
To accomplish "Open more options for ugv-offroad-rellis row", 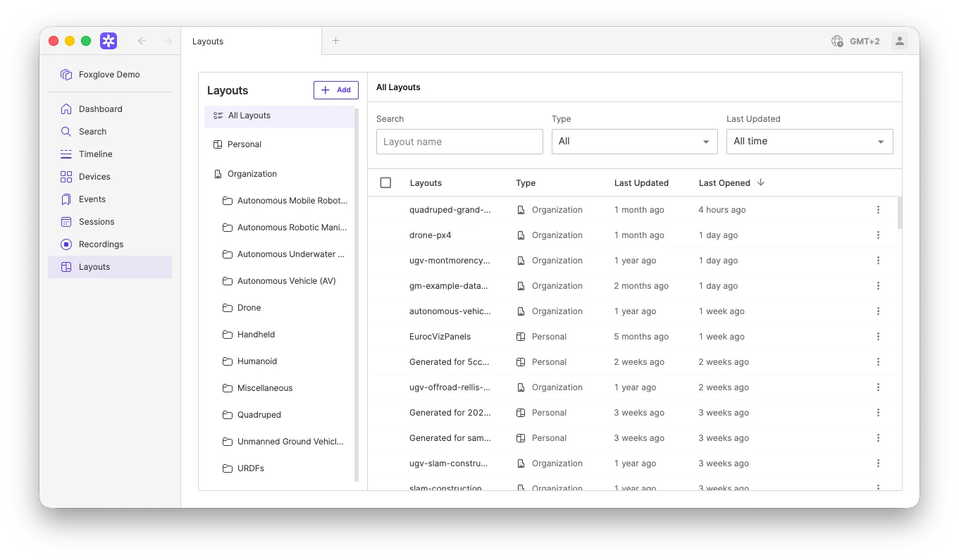I will [878, 387].
